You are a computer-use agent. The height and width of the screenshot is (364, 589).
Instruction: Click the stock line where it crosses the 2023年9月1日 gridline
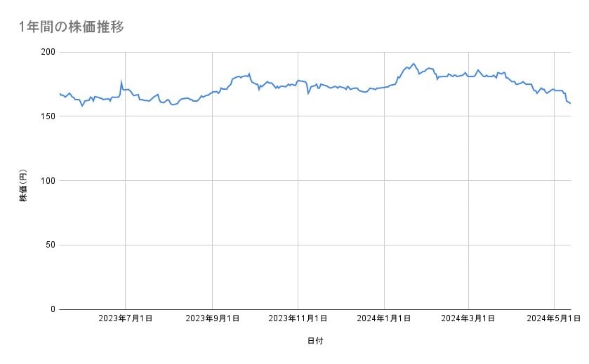[212, 92]
